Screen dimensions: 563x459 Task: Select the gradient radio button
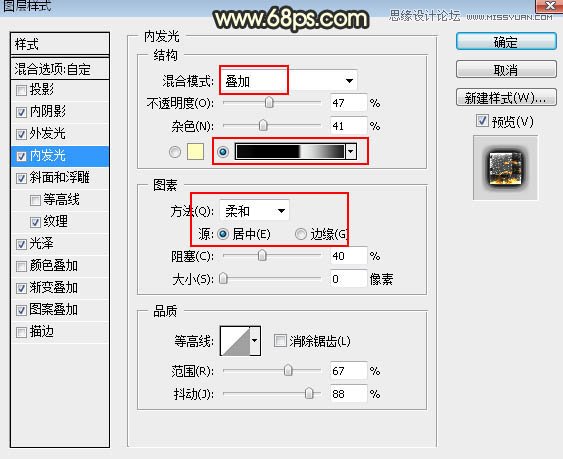[x=223, y=152]
